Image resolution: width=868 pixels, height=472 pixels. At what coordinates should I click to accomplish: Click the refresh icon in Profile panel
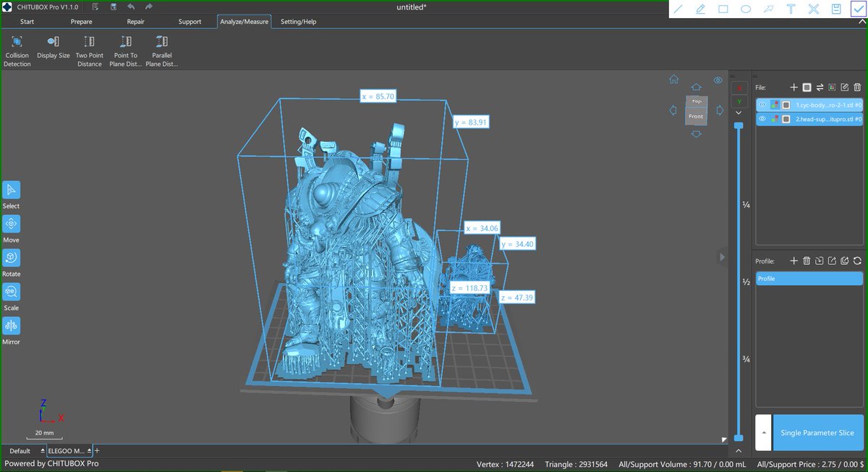click(857, 261)
